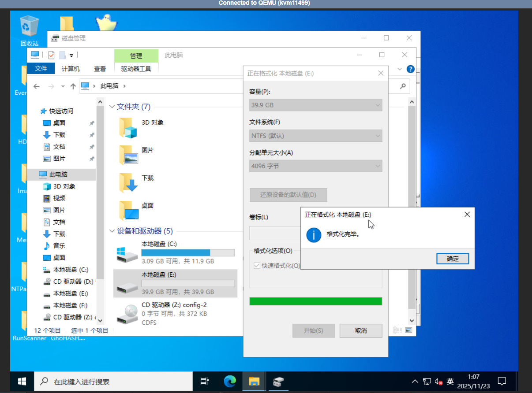Click the CD 驱动器 (Z:) config-2 icon
The image size is (532, 393).
click(127, 314)
